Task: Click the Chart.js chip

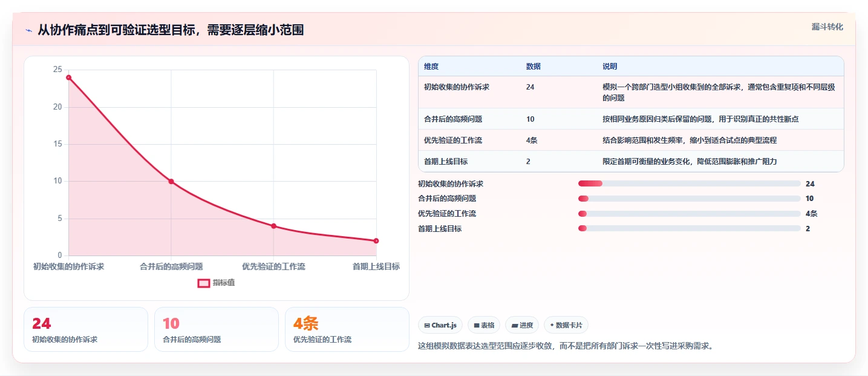Action: coord(440,325)
